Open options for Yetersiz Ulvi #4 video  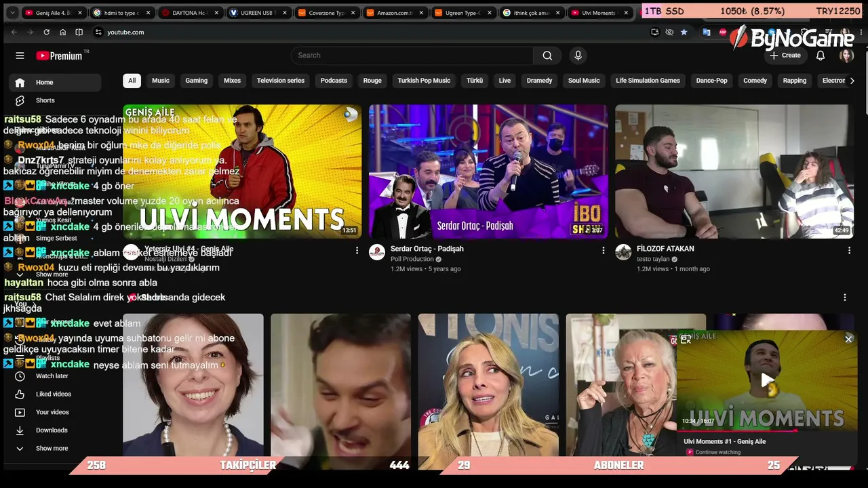point(357,250)
